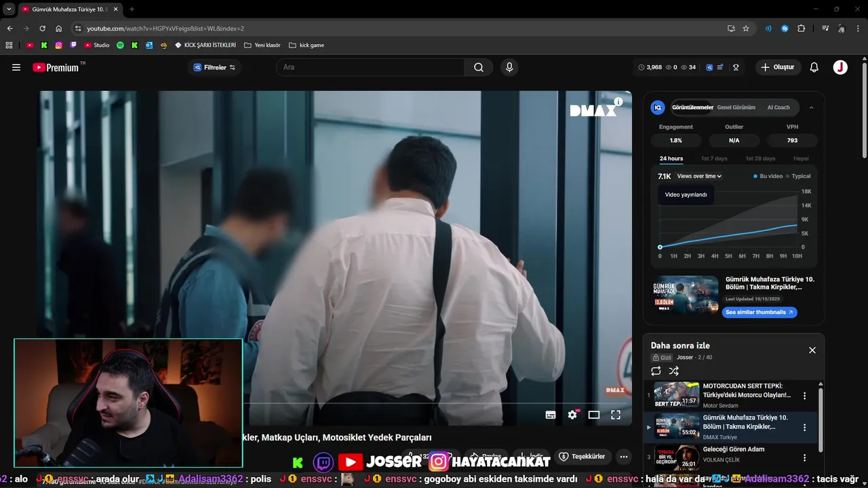Open the account avatar J menu
The width and height of the screenshot is (868, 488).
click(x=840, y=67)
